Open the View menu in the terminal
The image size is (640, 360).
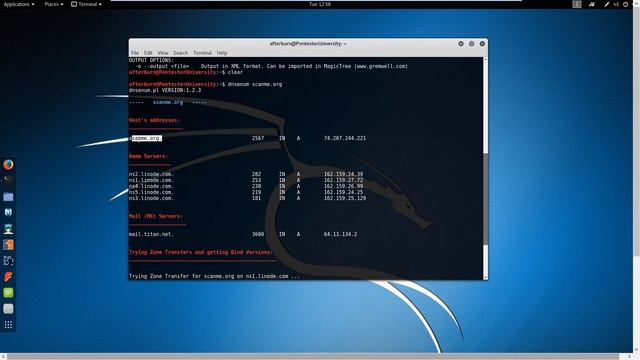pos(163,53)
